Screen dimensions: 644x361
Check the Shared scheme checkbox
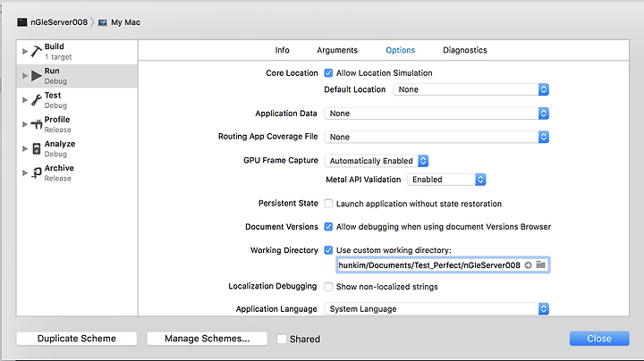tap(282, 339)
